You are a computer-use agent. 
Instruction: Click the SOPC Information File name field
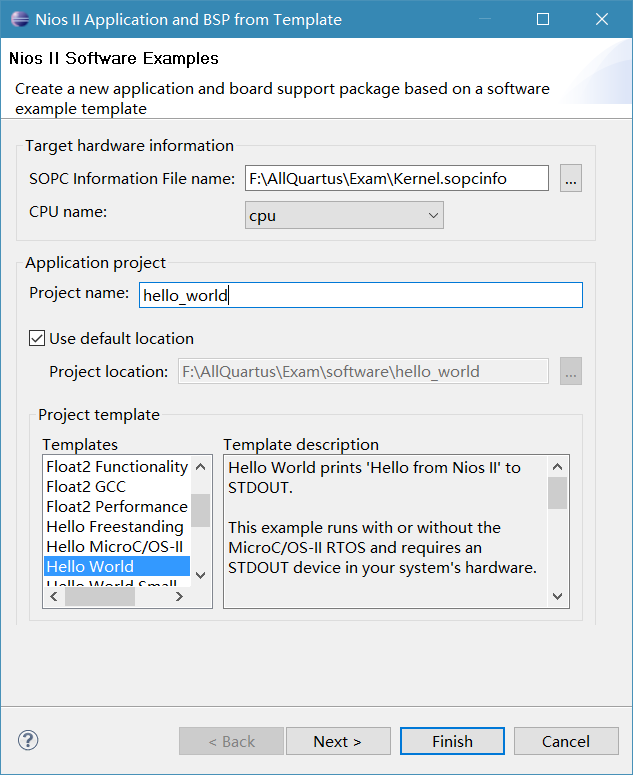click(x=397, y=178)
